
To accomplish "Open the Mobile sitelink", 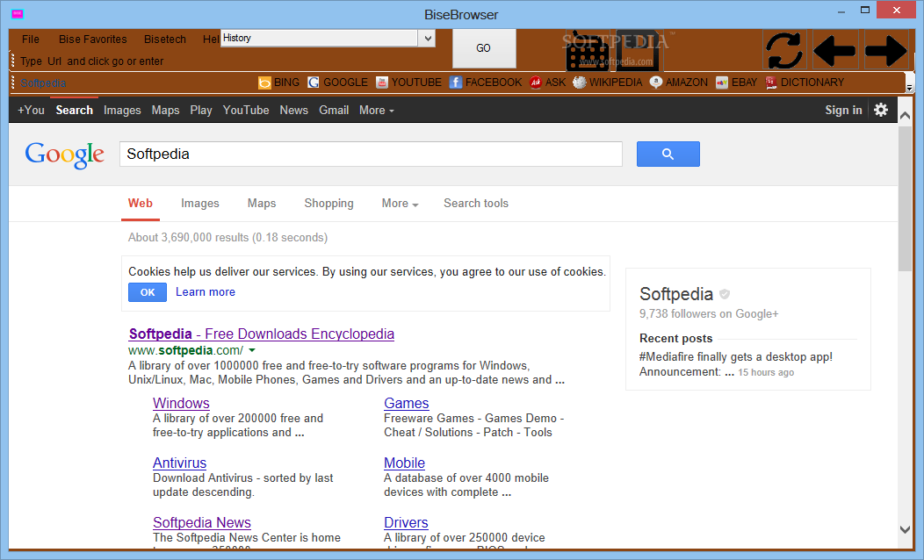I will (404, 463).
